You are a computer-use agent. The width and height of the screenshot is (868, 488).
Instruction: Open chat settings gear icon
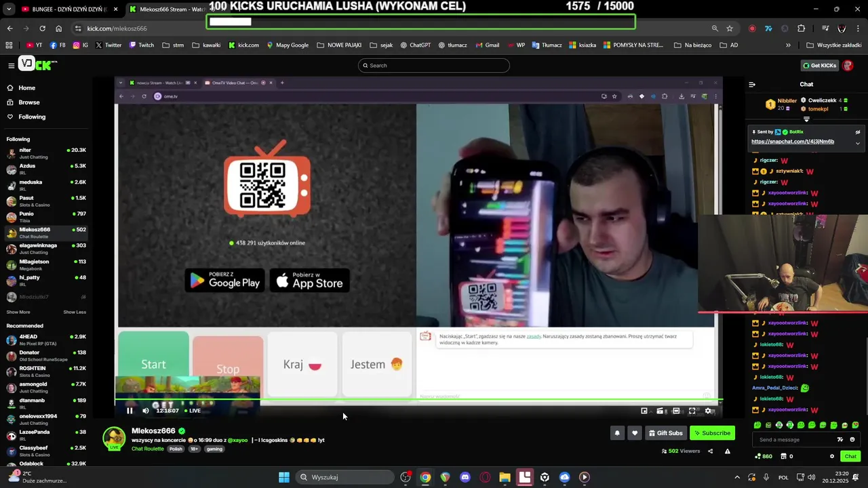click(832, 456)
